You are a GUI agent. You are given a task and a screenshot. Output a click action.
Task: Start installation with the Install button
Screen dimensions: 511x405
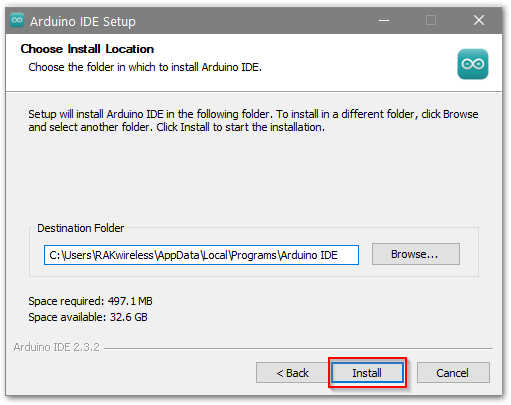[367, 373]
